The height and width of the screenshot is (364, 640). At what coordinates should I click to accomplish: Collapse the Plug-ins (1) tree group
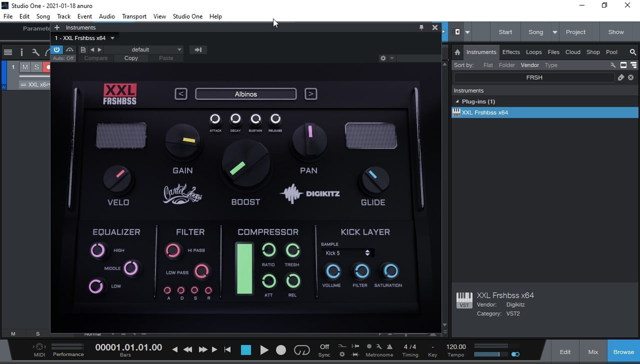(457, 101)
